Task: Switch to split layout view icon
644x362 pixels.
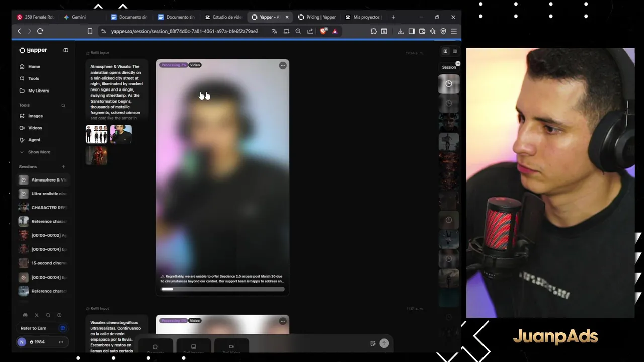Action: pos(445,51)
